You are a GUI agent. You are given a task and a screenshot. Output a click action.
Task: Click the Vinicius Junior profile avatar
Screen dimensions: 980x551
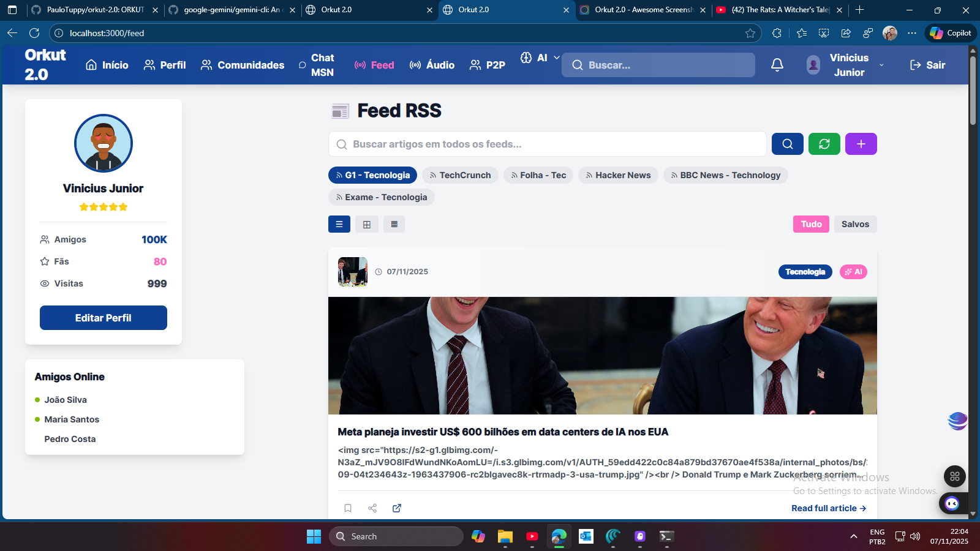coord(104,143)
